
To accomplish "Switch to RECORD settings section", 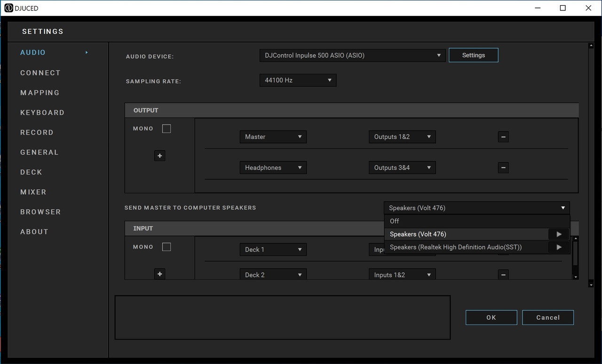I will tap(37, 133).
